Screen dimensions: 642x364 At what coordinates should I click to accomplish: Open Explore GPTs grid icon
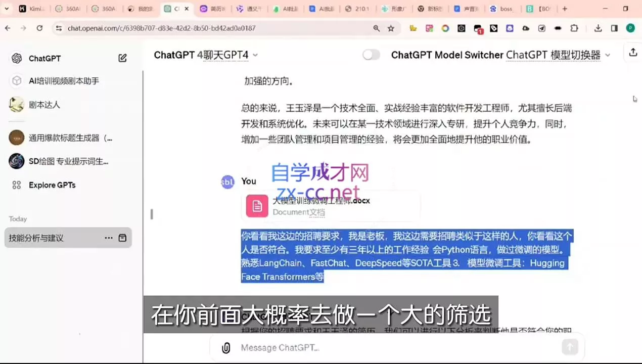(17, 185)
